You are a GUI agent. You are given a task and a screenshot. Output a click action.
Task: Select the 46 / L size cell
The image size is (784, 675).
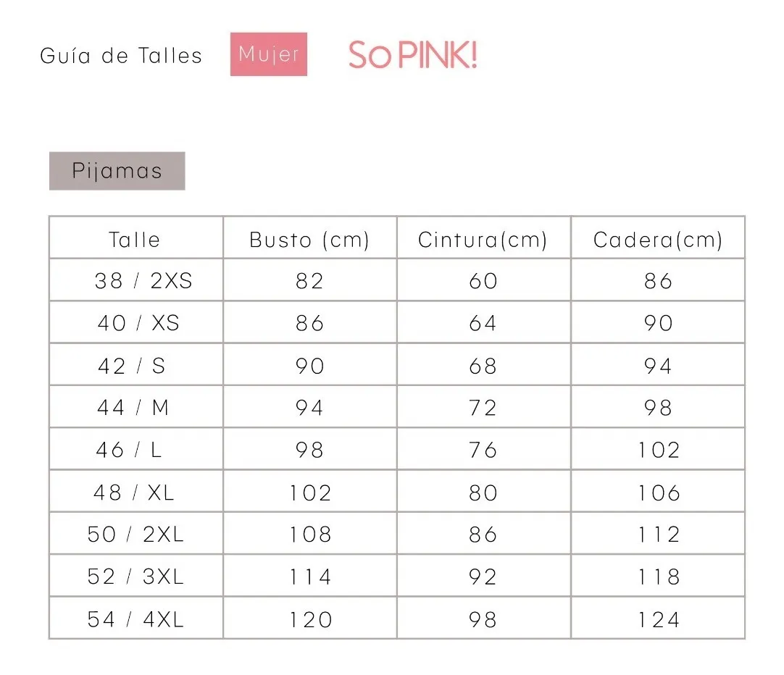coord(129,450)
